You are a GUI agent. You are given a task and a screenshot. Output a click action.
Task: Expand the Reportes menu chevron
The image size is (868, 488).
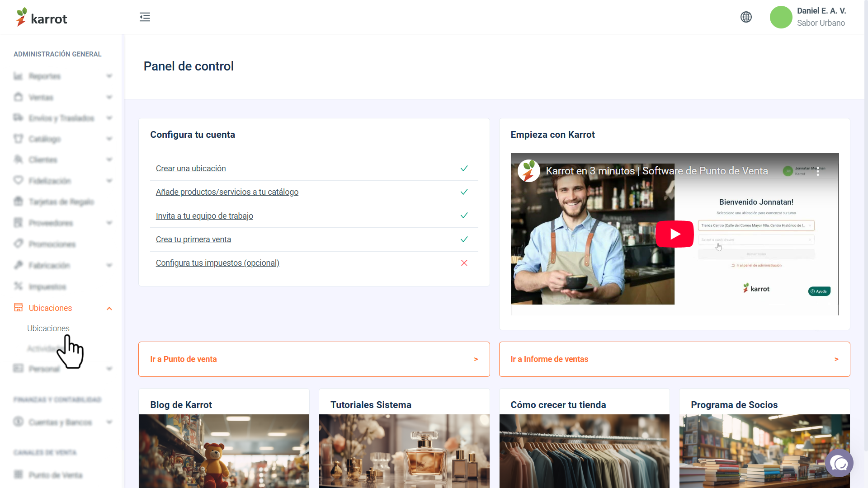[109, 76]
